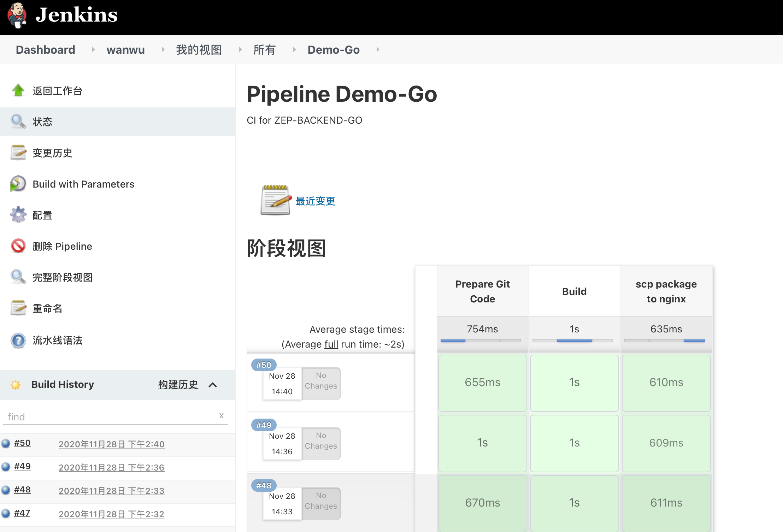Open the 我的视图 breadcrumb

tap(199, 49)
